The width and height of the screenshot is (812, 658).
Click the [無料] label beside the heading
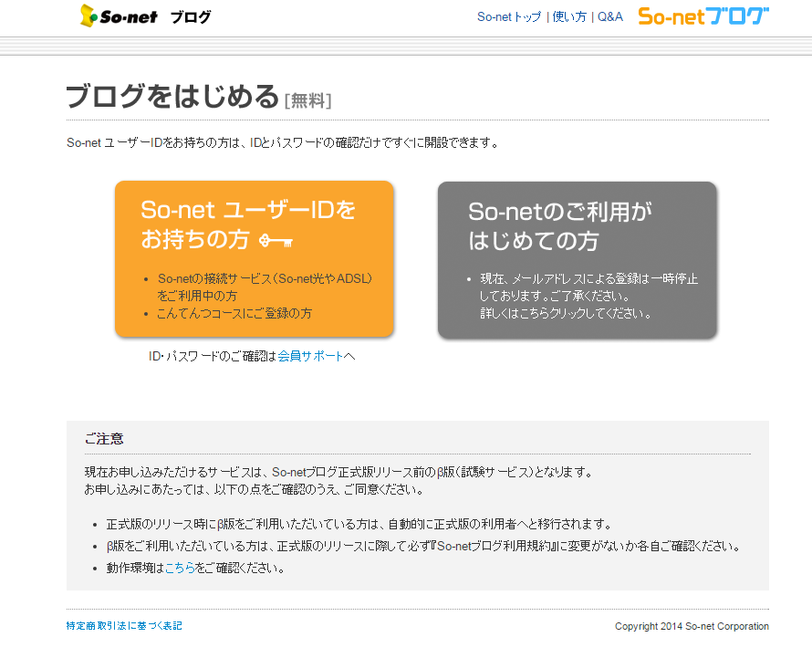308,100
